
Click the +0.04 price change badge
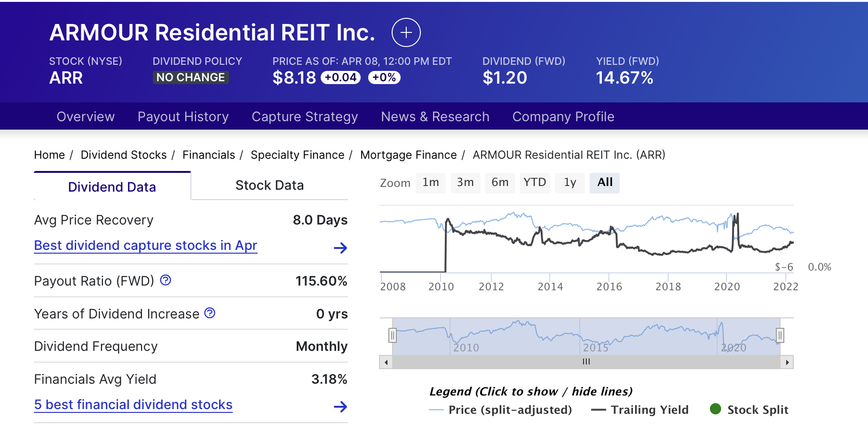click(340, 77)
